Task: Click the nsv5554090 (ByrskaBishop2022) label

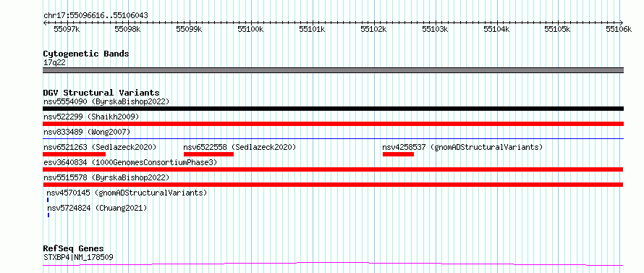Action: [106, 101]
